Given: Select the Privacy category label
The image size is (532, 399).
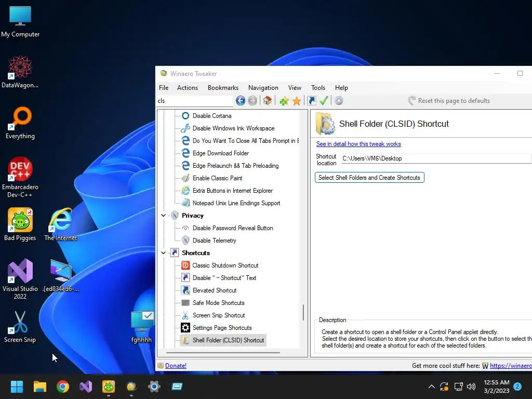Looking at the screenshot, I should (x=192, y=216).
